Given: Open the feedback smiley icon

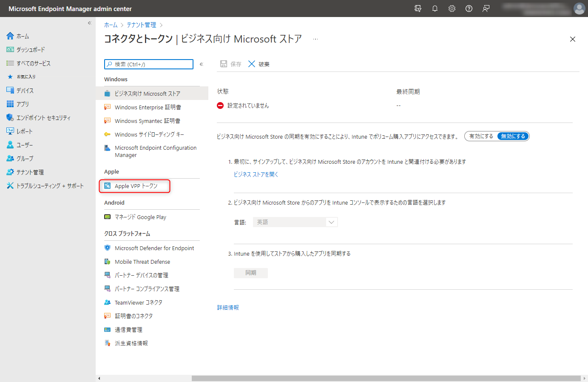Looking at the screenshot, I should coord(486,8).
